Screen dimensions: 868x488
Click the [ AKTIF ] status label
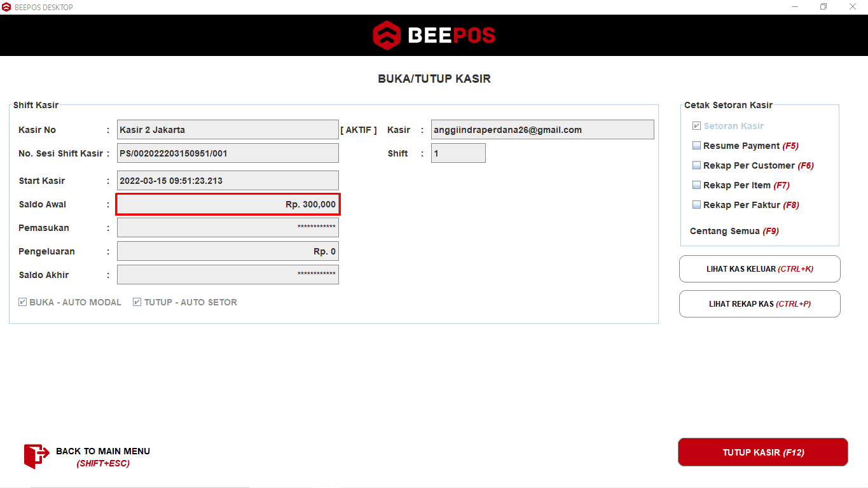pyautogui.click(x=359, y=130)
